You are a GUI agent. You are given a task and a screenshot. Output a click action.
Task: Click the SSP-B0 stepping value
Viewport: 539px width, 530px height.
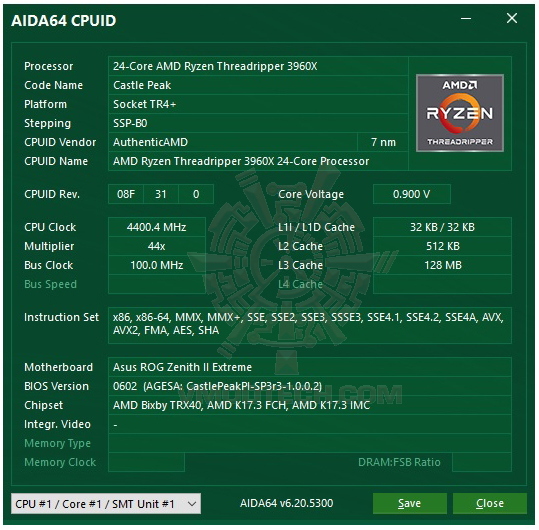pyautogui.click(x=130, y=123)
